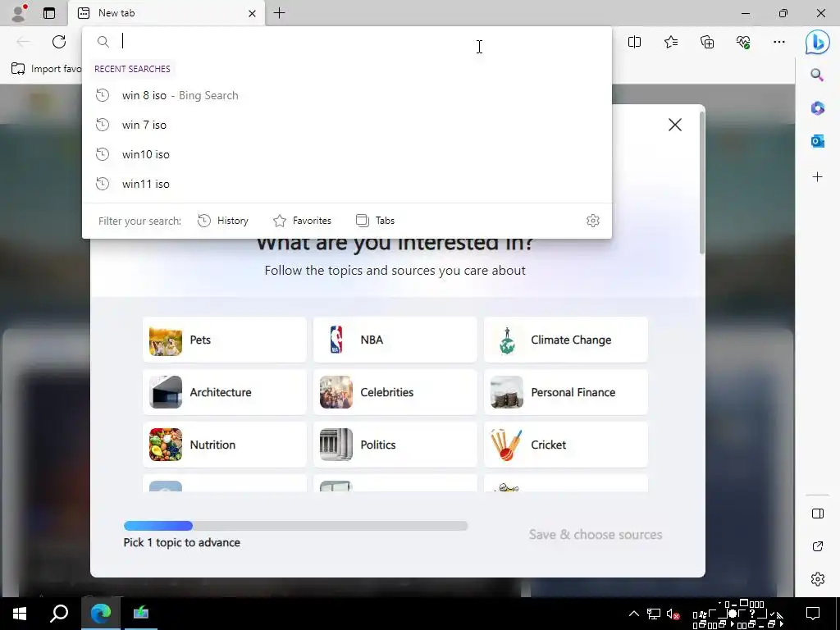This screenshot has width=840, height=630.
Task: Close the interests dialog
Action: [675, 125]
